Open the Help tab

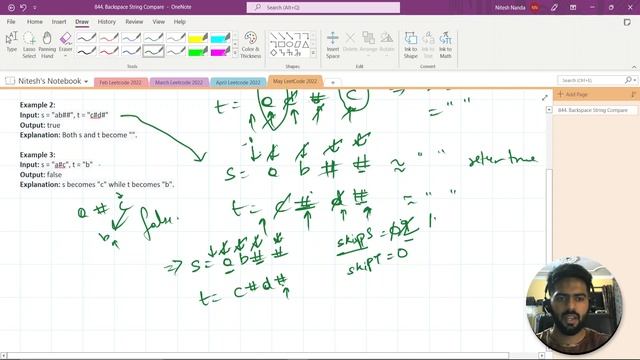pyautogui.click(x=180, y=22)
